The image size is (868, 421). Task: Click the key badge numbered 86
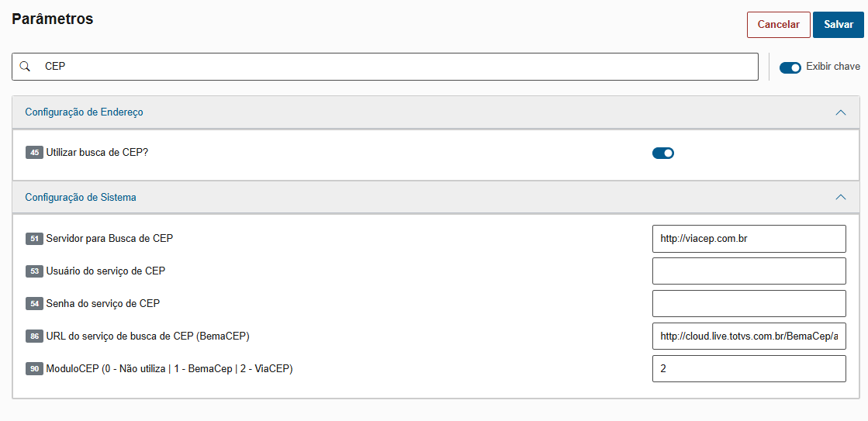(x=34, y=336)
